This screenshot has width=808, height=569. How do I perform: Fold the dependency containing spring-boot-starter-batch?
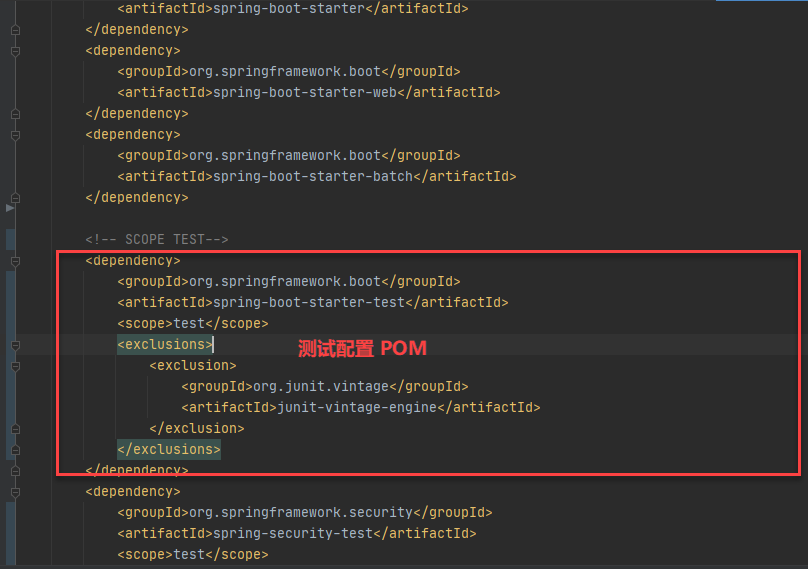click(x=15, y=135)
